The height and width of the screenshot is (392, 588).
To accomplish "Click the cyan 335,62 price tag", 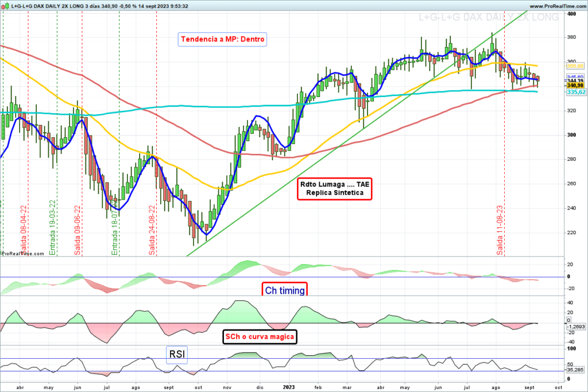I will (576, 92).
